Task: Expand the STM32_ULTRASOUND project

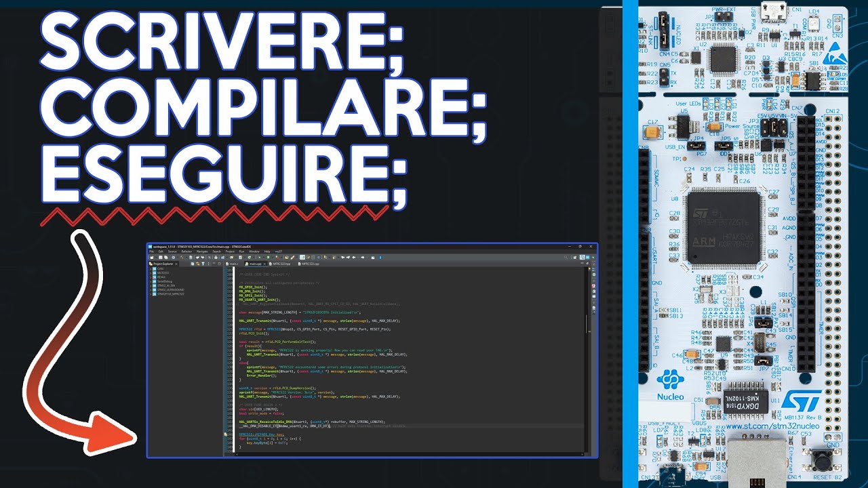Action: click(151, 289)
